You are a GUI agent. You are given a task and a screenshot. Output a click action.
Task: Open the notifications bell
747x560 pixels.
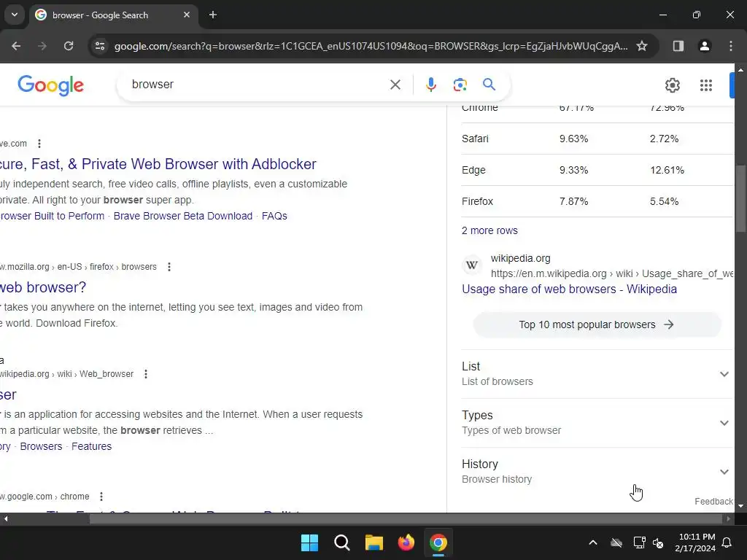tap(727, 542)
